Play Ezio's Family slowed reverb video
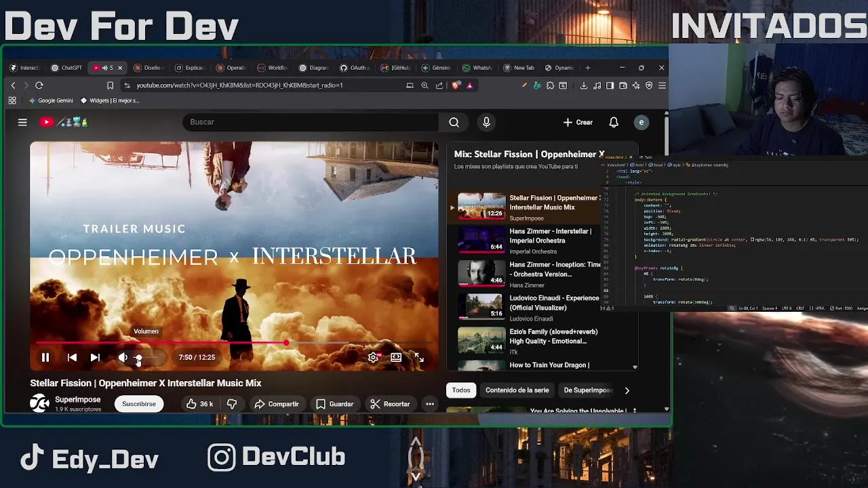868x488 pixels. coord(528,341)
